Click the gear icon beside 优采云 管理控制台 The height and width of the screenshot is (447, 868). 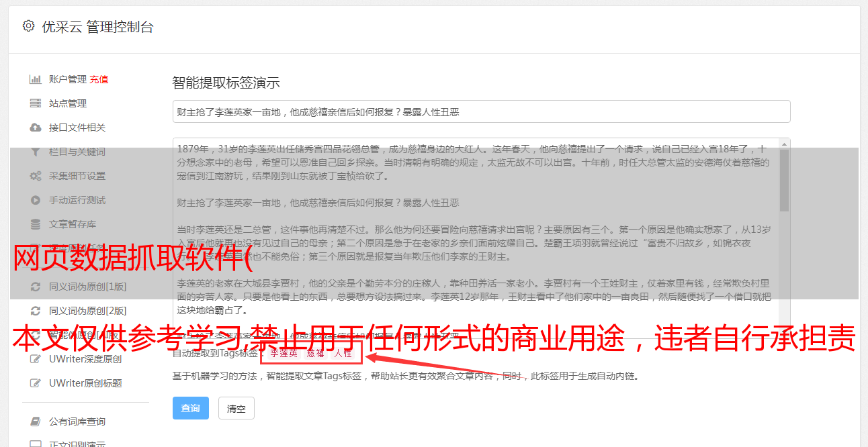[x=28, y=26]
